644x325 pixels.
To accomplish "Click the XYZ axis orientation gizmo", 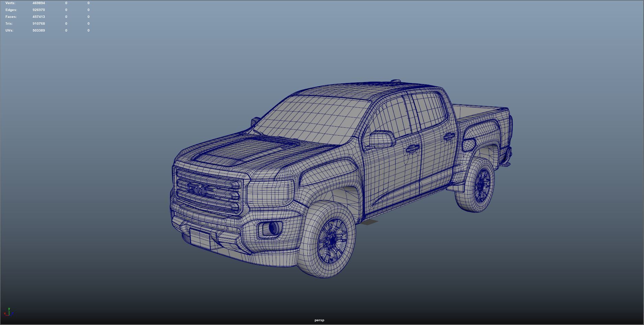I will pos(9,312).
